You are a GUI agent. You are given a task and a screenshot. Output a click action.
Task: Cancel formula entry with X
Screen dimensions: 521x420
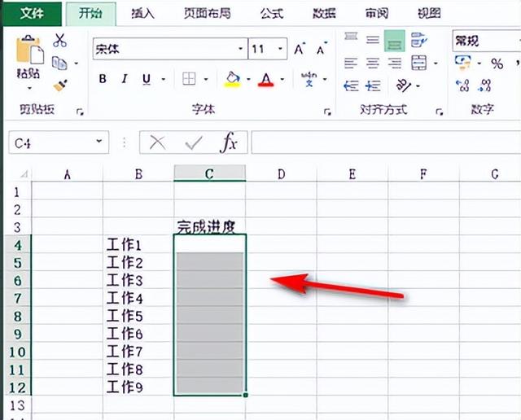pyautogui.click(x=157, y=143)
